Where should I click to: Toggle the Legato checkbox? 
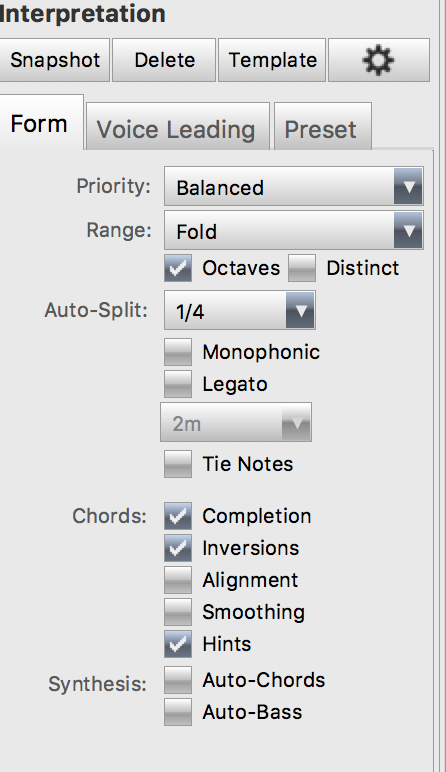point(178,384)
